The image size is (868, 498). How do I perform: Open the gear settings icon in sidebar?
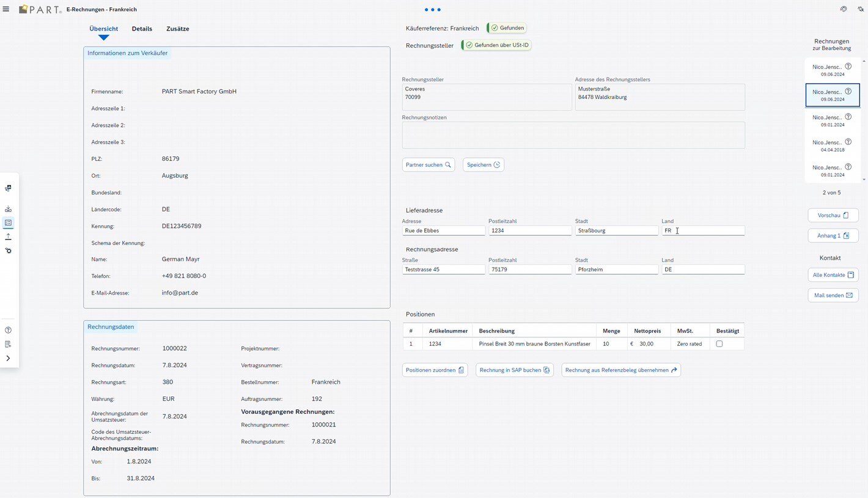tap(9, 251)
